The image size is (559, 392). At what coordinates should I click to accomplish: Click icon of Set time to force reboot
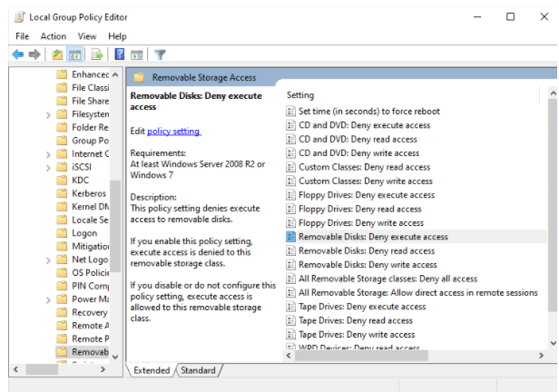tap(291, 112)
